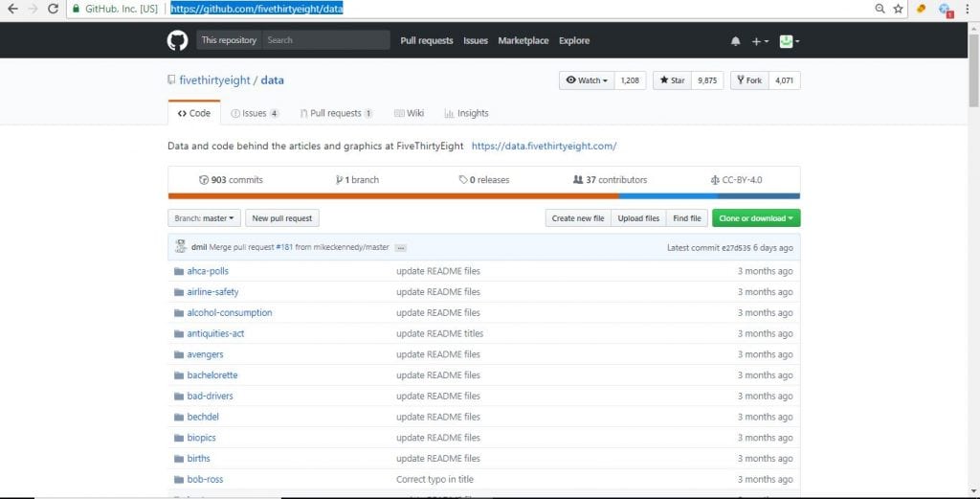Screen dimensions: 980x499
Task: Open the Watch dropdown
Action: (587, 80)
